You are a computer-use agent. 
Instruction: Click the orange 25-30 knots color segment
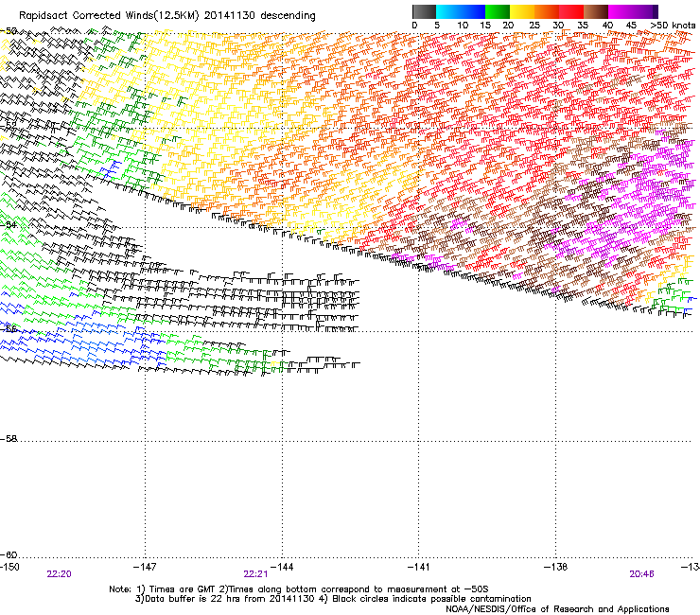coord(547,11)
